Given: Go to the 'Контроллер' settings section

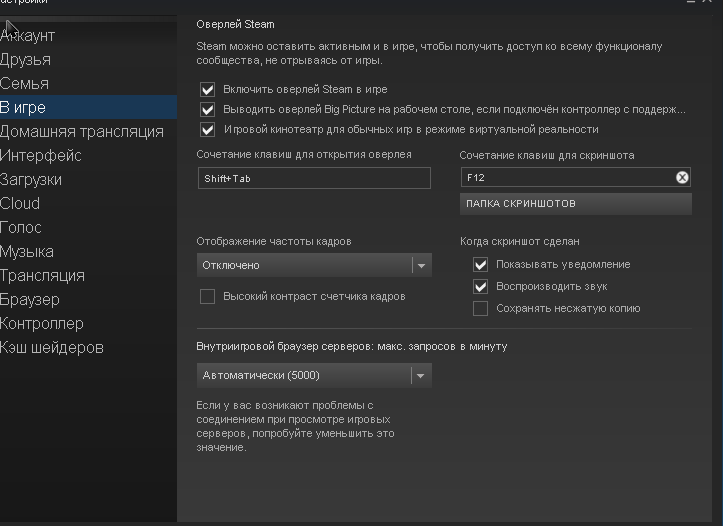Looking at the screenshot, I should point(42,324).
